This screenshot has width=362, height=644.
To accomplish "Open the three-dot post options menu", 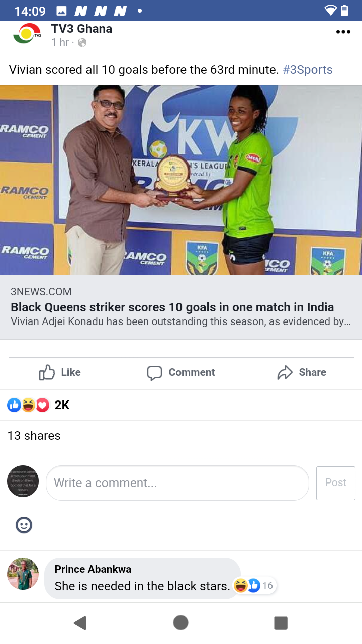I will [x=343, y=32].
